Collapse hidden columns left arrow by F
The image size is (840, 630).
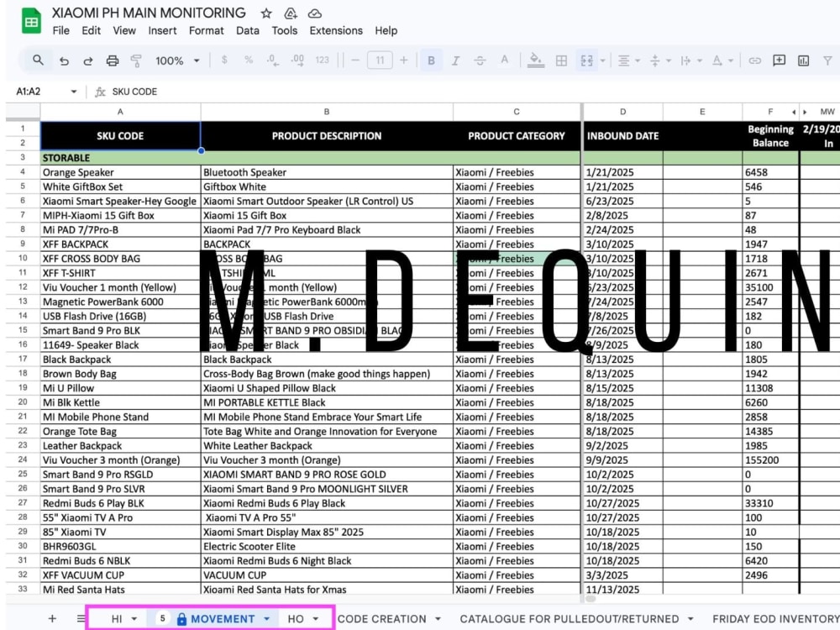click(x=794, y=112)
